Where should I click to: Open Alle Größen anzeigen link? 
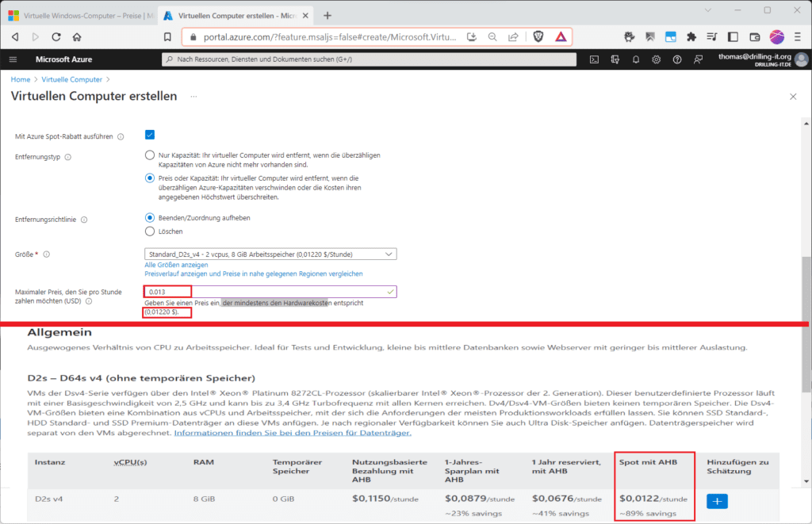point(176,265)
